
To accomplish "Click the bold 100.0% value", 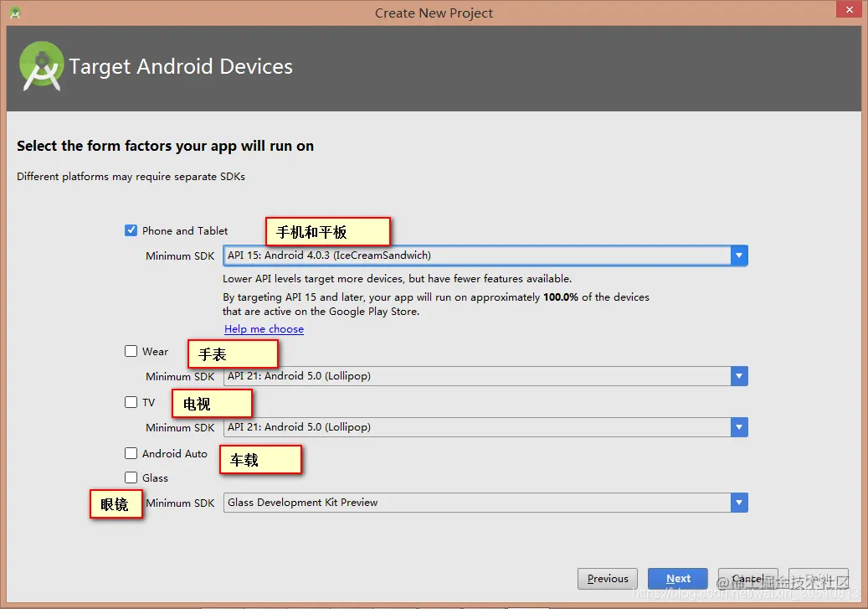I will [560, 297].
